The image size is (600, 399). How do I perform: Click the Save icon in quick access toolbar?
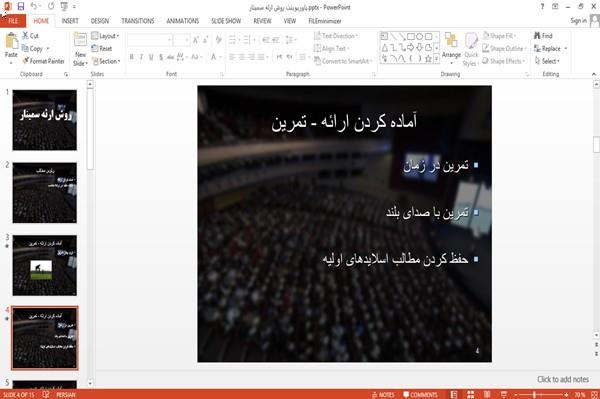[x=21, y=6]
